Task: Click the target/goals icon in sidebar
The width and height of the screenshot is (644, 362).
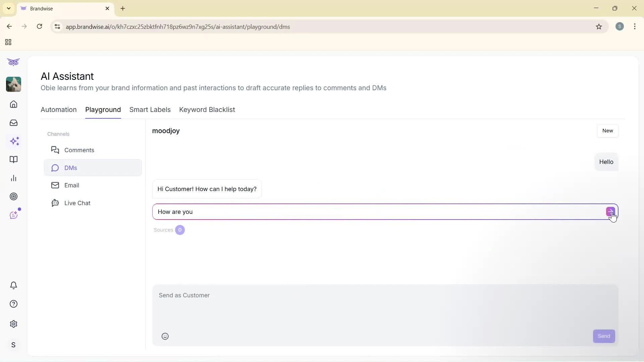Action: [13, 196]
